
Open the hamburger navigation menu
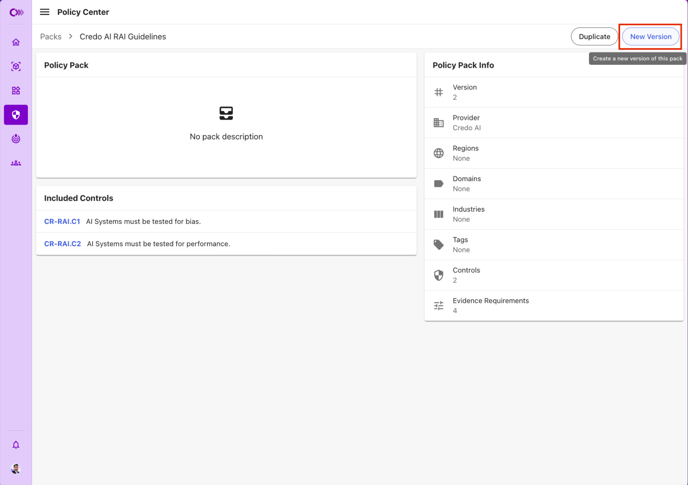44,12
